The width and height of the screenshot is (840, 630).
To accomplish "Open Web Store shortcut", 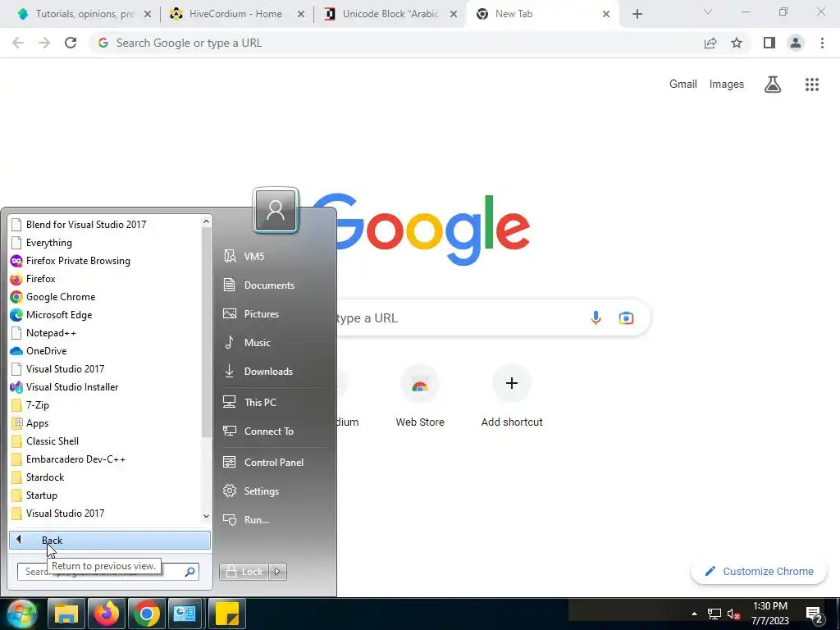I will (x=420, y=396).
